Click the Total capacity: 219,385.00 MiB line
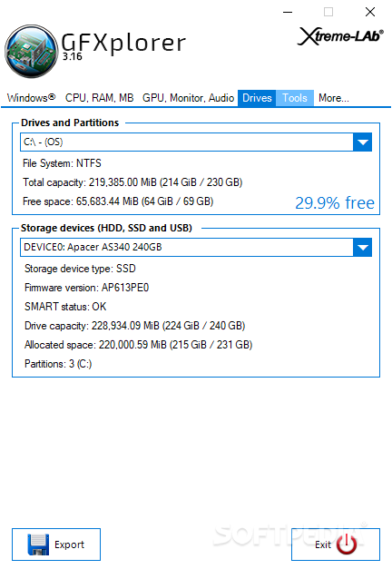Image resolution: width=392 pixels, height=569 pixels. [x=132, y=182]
